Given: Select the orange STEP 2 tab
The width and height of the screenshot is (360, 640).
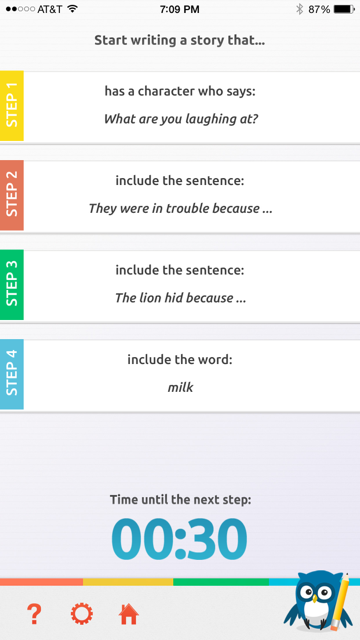Looking at the screenshot, I should (x=12, y=195).
